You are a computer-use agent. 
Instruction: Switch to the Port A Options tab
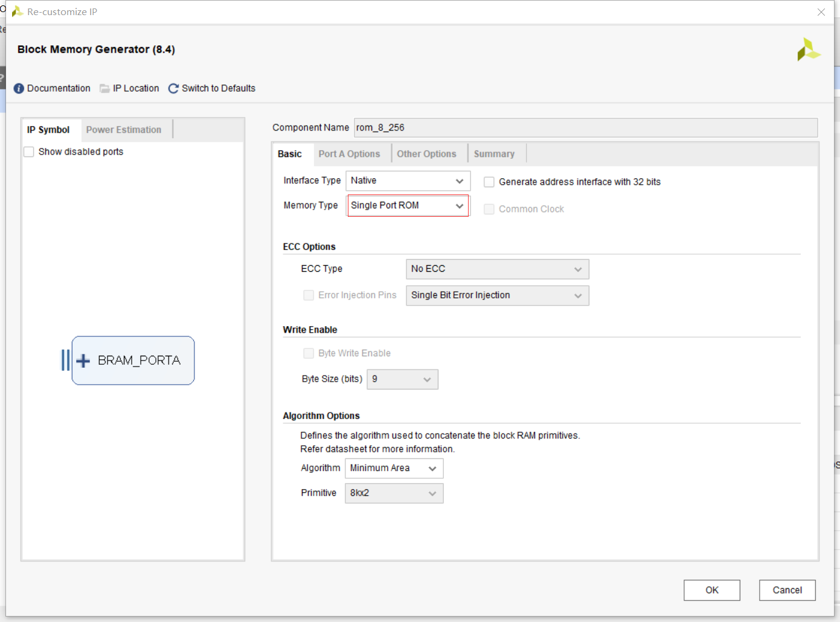coord(350,154)
